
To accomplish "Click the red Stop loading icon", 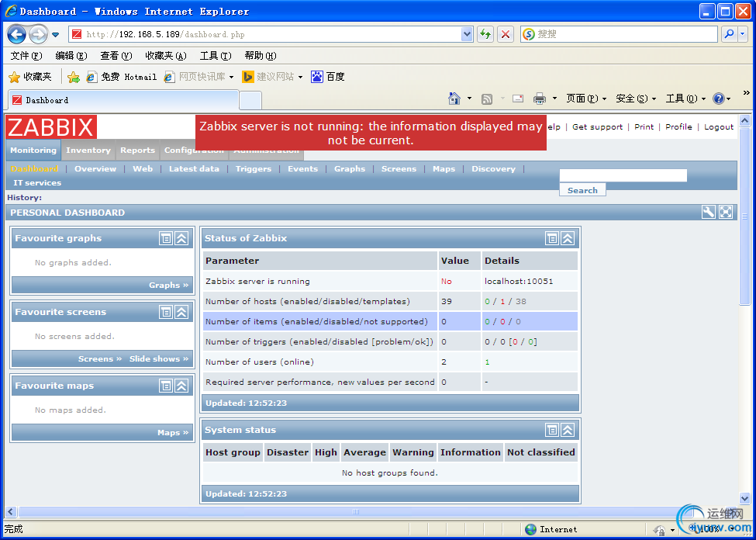I will pos(506,34).
